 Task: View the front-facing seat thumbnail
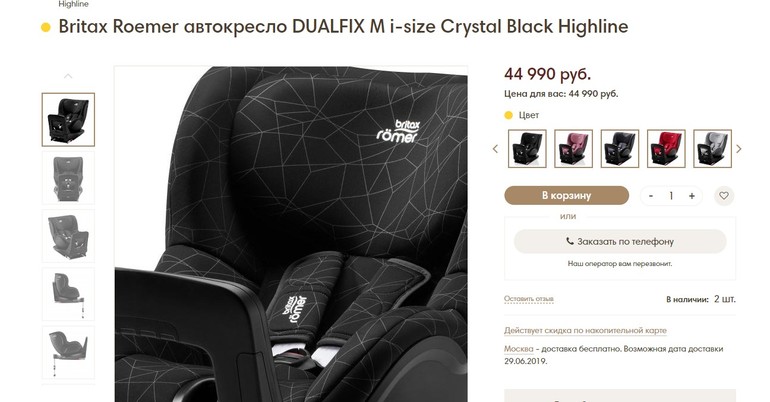click(68, 178)
